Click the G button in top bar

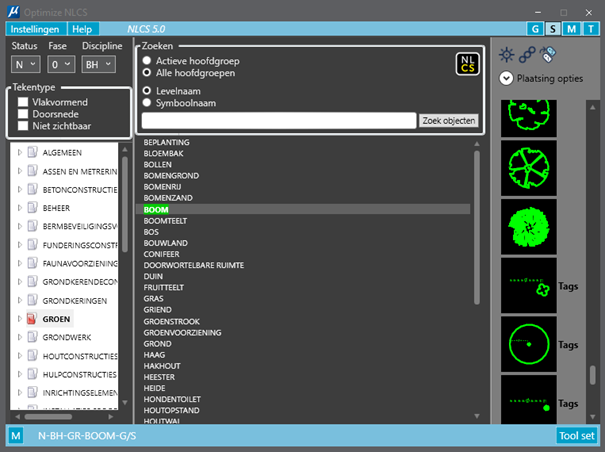[535, 29]
